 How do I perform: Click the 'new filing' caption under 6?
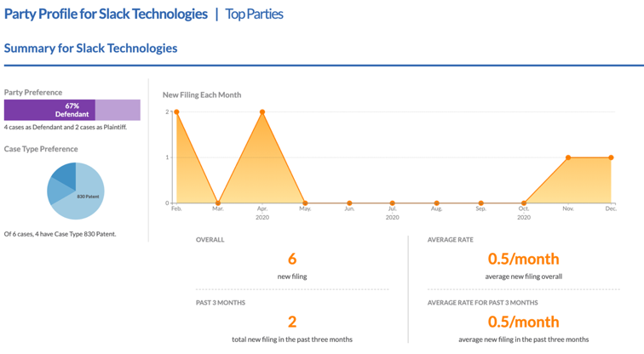[292, 277]
